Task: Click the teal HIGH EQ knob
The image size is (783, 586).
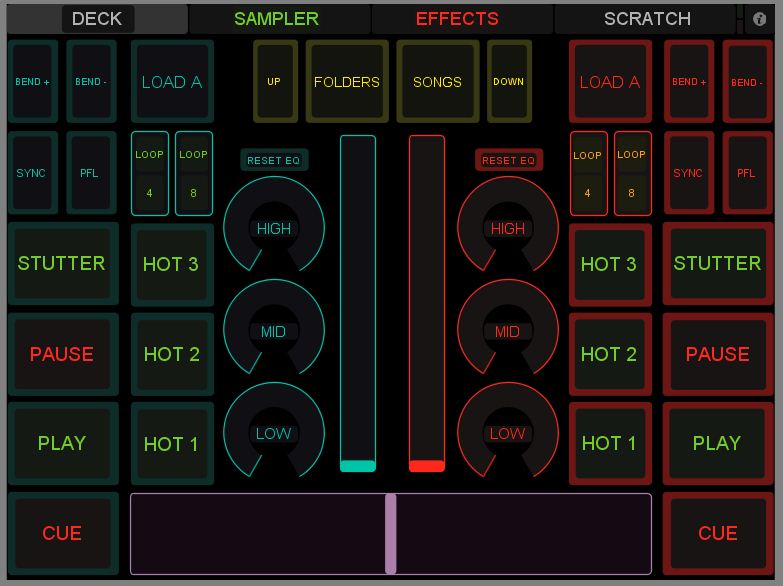Action: [x=274, y=225]
